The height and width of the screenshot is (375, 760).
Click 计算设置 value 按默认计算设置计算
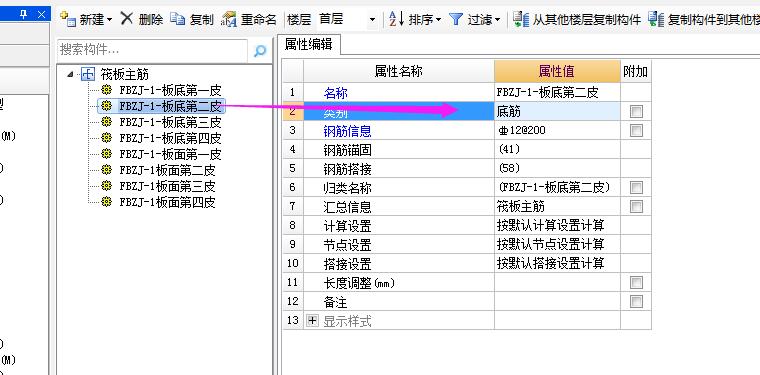pyautogui.click(x=557, y=225)
